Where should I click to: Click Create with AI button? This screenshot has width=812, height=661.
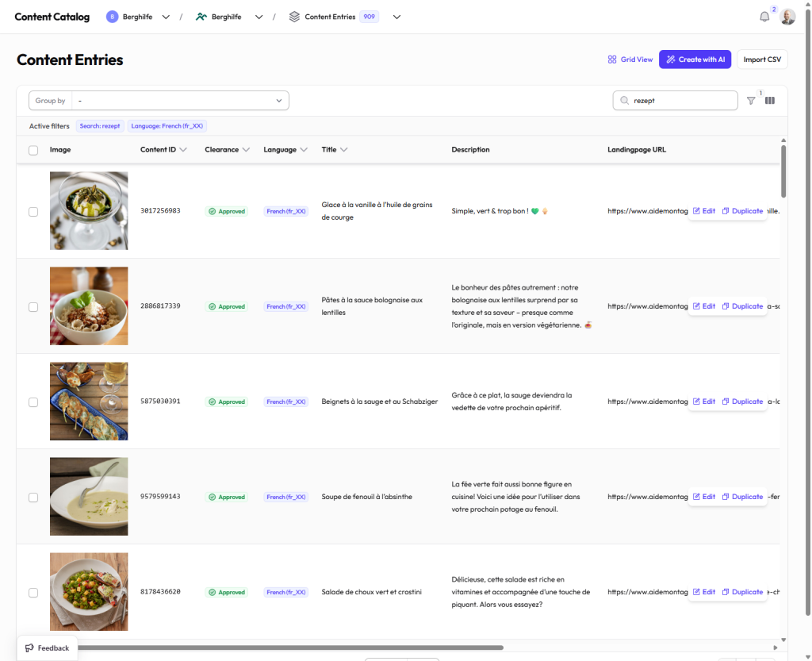[695, 60]
